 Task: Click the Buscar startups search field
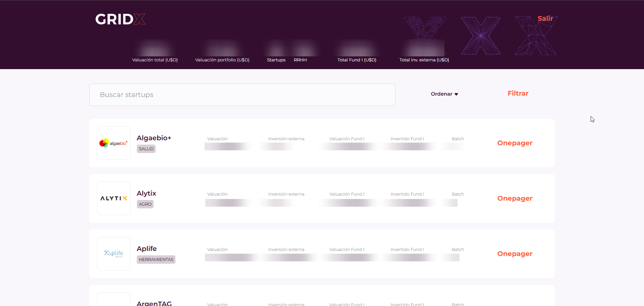tap(242, 95)
